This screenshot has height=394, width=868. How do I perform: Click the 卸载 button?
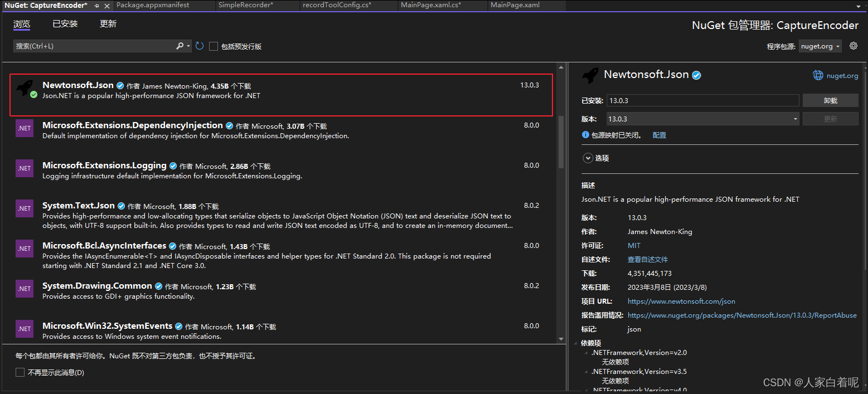point(831,101)
